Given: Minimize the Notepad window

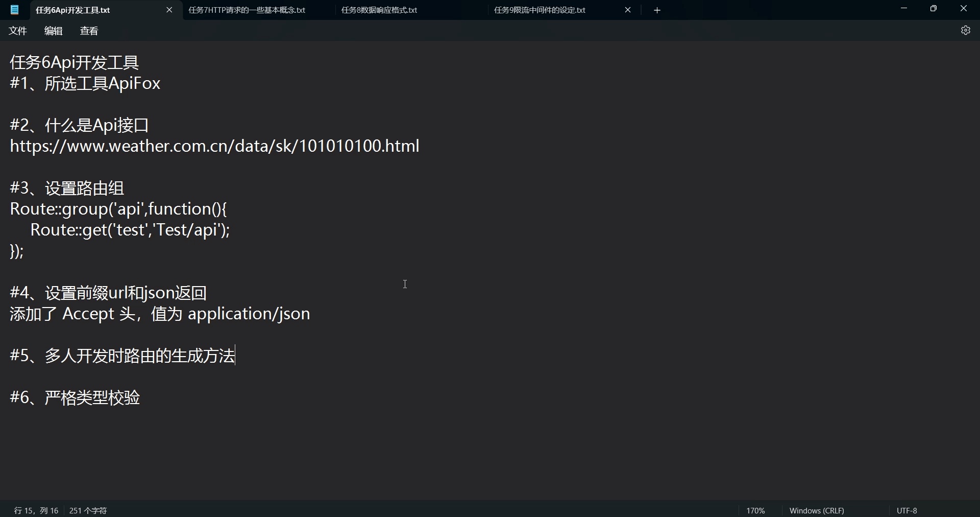Looking at the screenshot, I should pyautogui.click(x=903, y=8).
